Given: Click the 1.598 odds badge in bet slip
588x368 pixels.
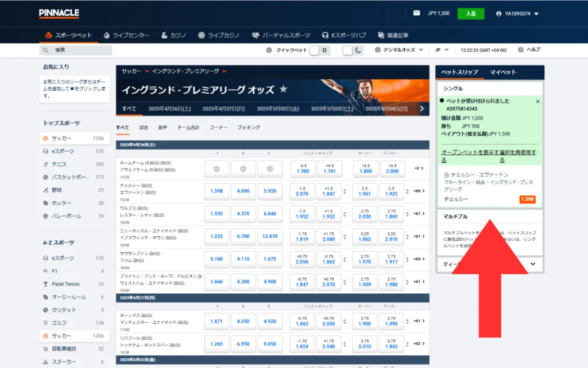Looking at the screenshot, I should 527,199.
